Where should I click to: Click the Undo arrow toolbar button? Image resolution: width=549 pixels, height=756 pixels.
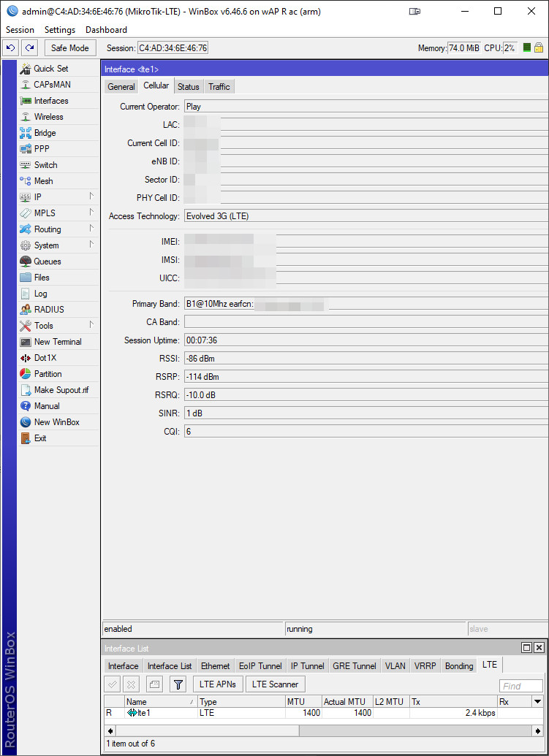click(x=11, y=47)
